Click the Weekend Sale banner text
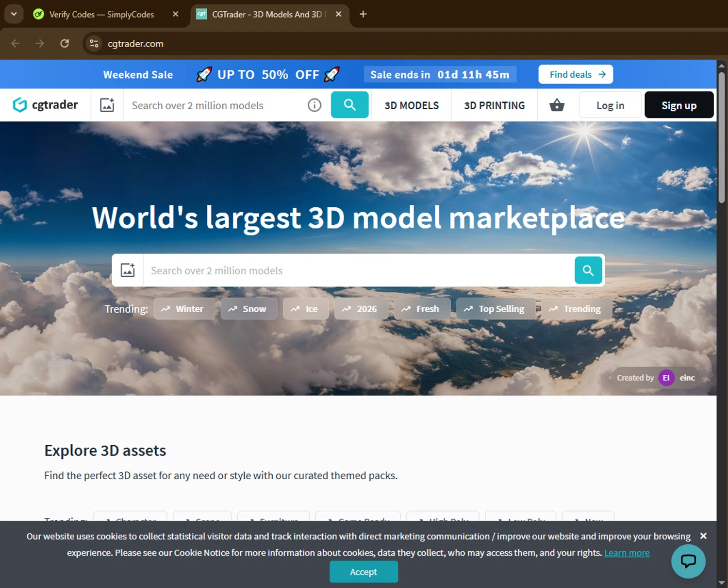728x588 pixels. (138, 75)
